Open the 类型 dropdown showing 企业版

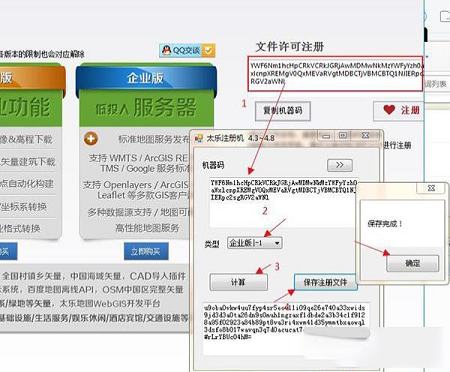(x=255, y=243)
